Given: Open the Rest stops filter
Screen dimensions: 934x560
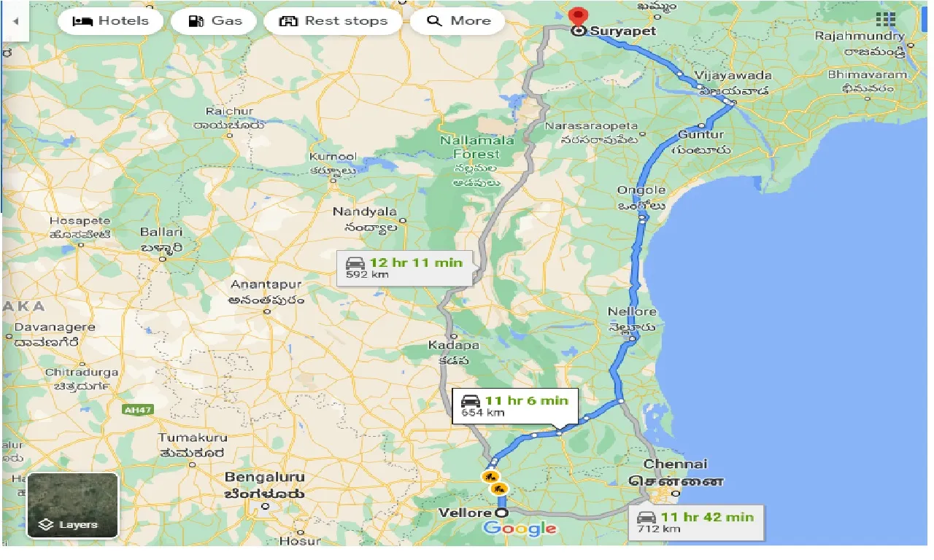Looking at the screenshot, I should [333, 21].
